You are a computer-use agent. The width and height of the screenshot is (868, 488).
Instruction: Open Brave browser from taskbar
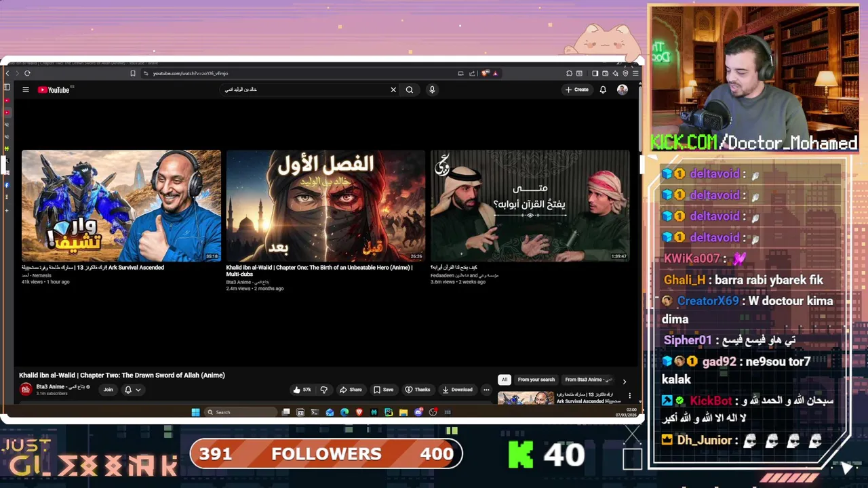[359, 412]
